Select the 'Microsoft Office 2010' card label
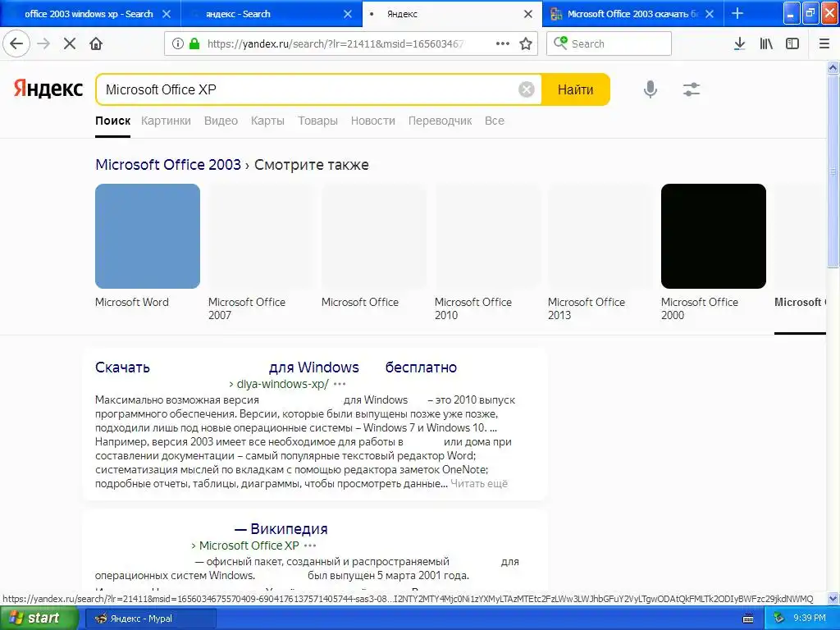The width and height of the screenshot is (840, 630). (473, 308)
